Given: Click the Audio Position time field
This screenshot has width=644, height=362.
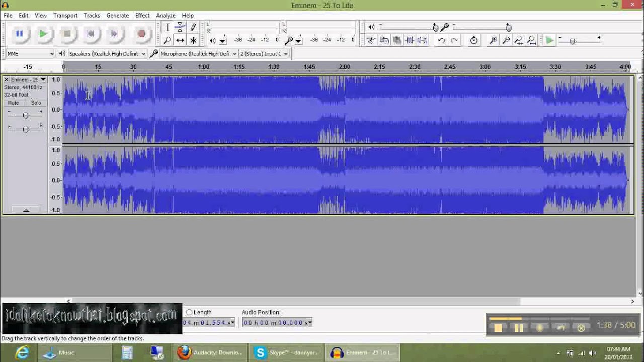Looking at the screenshot, I should click(277, 323).
